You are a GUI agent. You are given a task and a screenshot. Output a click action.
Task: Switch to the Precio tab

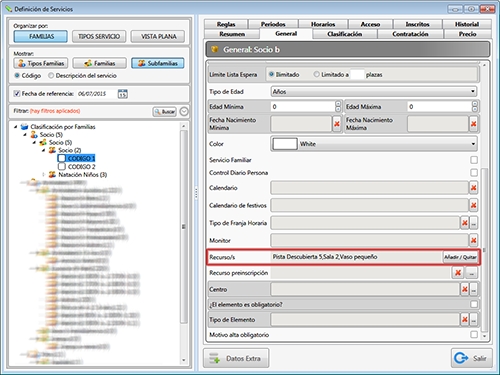pyautogui.click(x=467, y=34)
